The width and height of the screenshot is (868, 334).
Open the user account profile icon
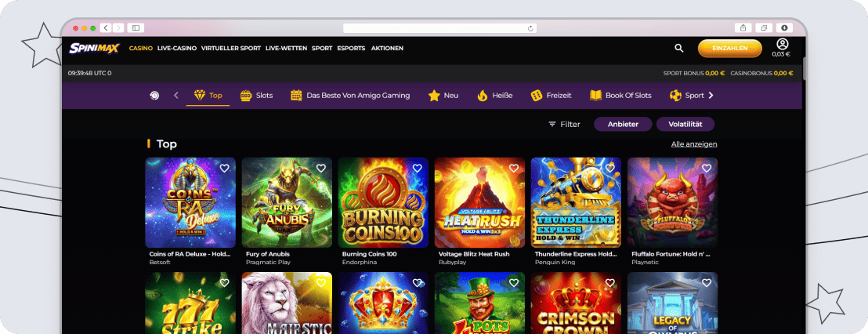click(x=782, y=45)
